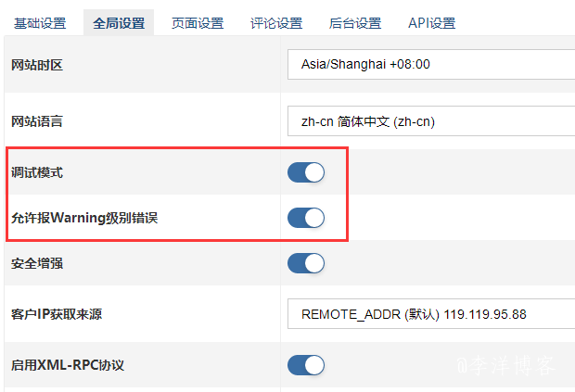The image size is (575, 392).
Task: Open the 基础设置 tab
Action: click(x=40, y=22)
